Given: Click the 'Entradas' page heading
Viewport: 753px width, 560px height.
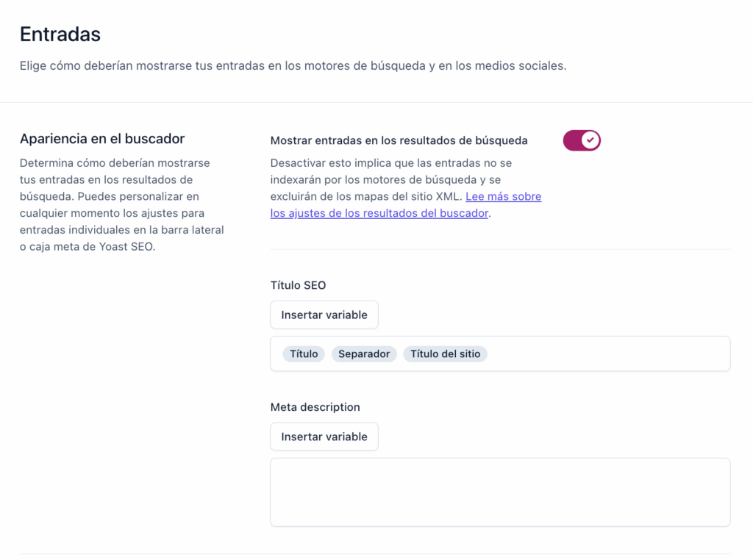Looking at the screenshot, I should tap(60, 34).
